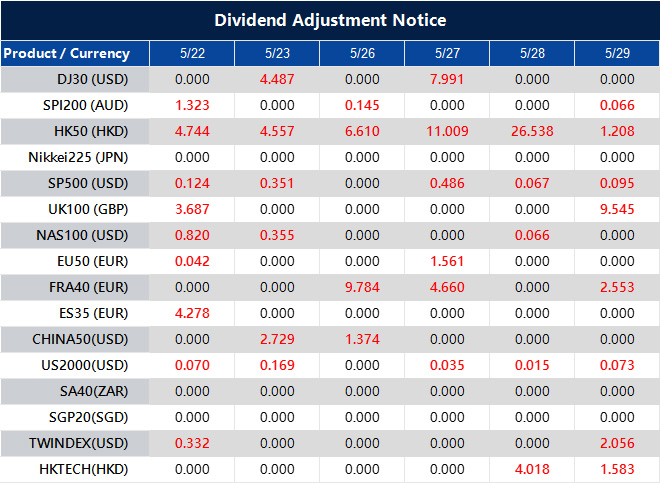Click the Dividend Adjustment Notice title
The height and width of the screenshot is (483, 660).
tap(330, 20)
